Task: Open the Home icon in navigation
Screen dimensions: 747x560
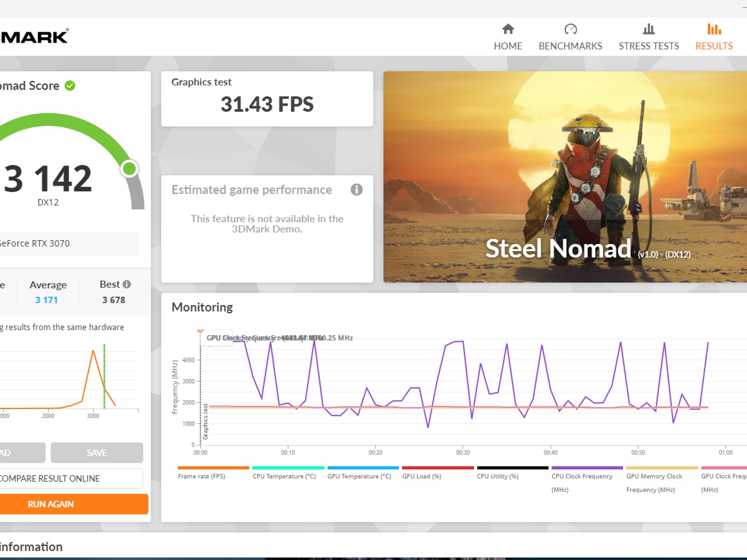Action: click(x=508, y=29)
